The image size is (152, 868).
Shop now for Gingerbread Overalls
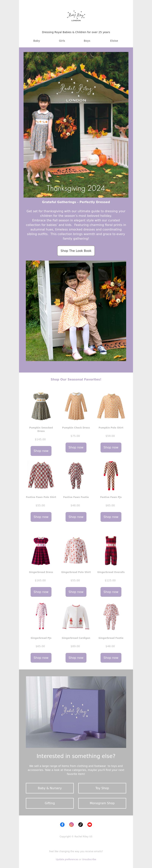111,592
